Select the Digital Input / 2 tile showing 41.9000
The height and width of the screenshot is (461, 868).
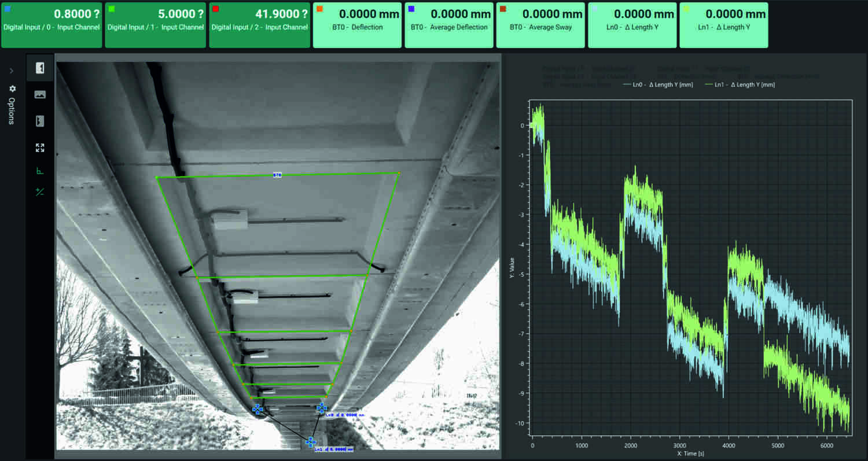coord(259,25)
